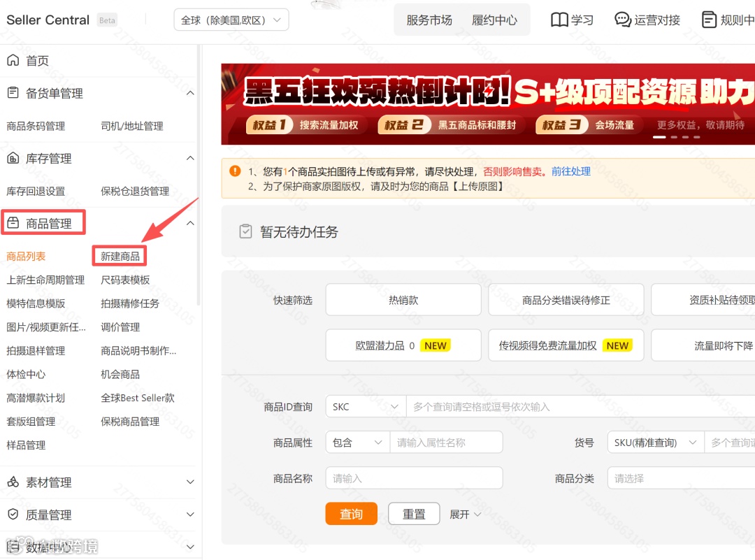Click the 黑五狂欢 promotional banner
Viewport: 755px width, 560px height.
pos(488,104)
